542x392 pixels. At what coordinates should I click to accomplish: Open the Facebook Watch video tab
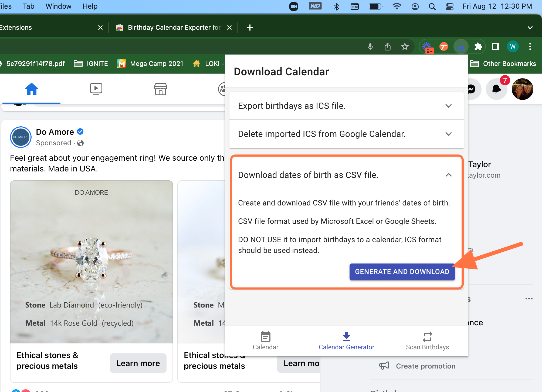(96, 89)
